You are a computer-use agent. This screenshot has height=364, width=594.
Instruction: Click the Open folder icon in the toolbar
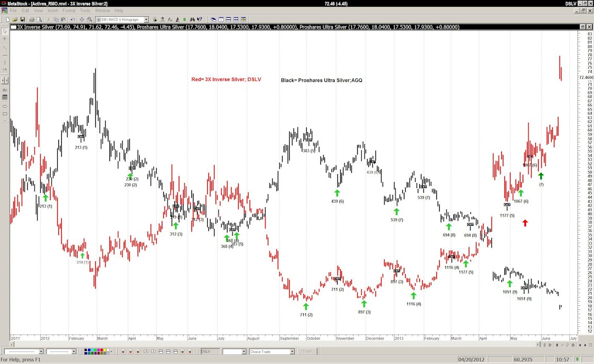pos(15,19)
